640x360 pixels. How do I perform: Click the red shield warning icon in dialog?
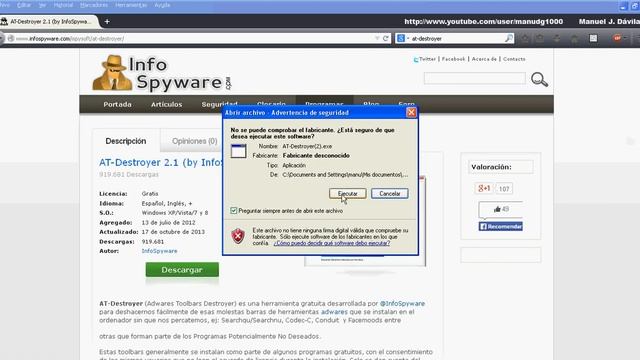pos(238,236)
